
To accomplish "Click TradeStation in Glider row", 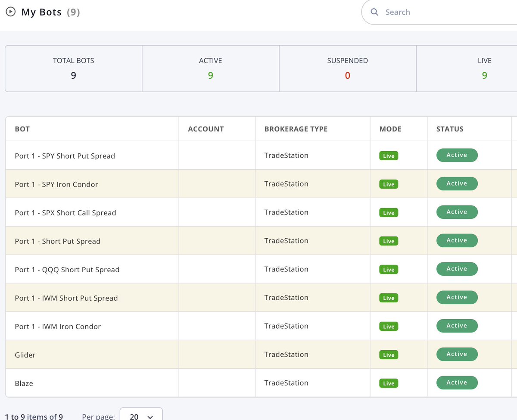I will click(x=287, y=355).
